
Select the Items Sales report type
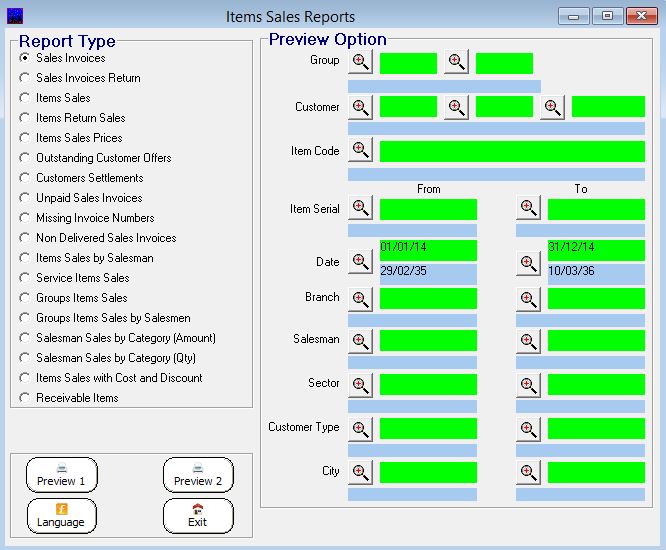(x=25, y=98)
